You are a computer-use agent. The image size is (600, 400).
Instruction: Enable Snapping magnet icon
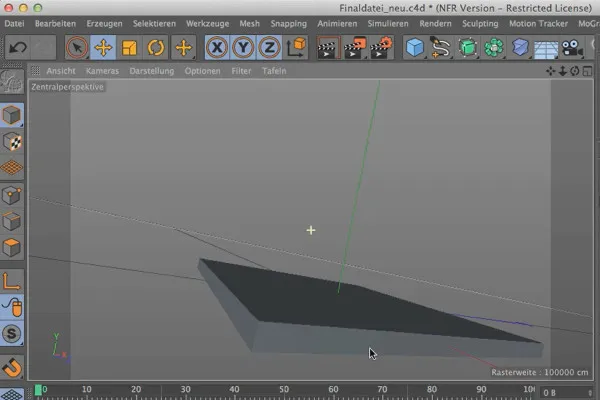point(12,367)
